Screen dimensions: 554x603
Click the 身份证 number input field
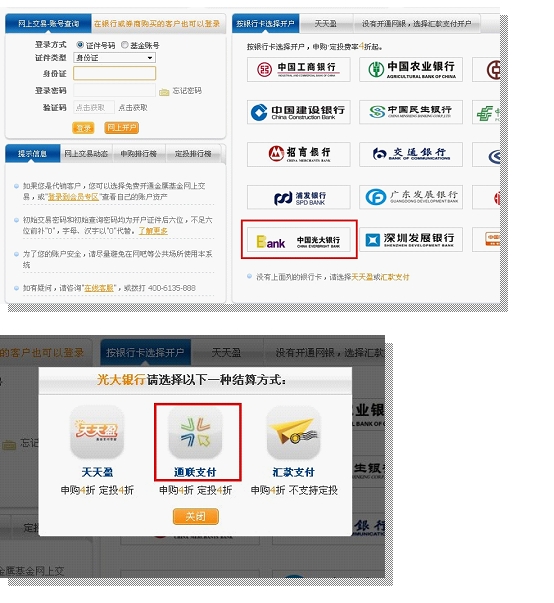point(114,73)
